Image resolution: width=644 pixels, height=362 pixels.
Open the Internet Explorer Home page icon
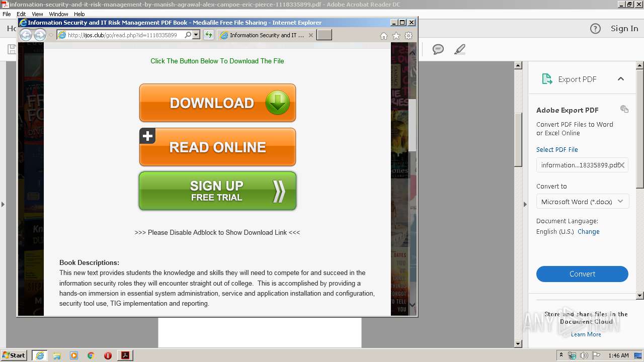[x=384, y=36]
